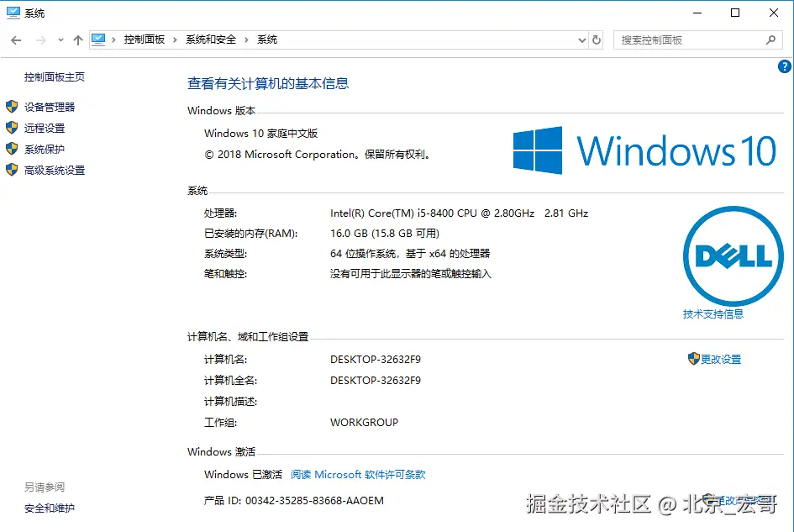Click shield icon beside 高级系统设置

coord(12,170)
